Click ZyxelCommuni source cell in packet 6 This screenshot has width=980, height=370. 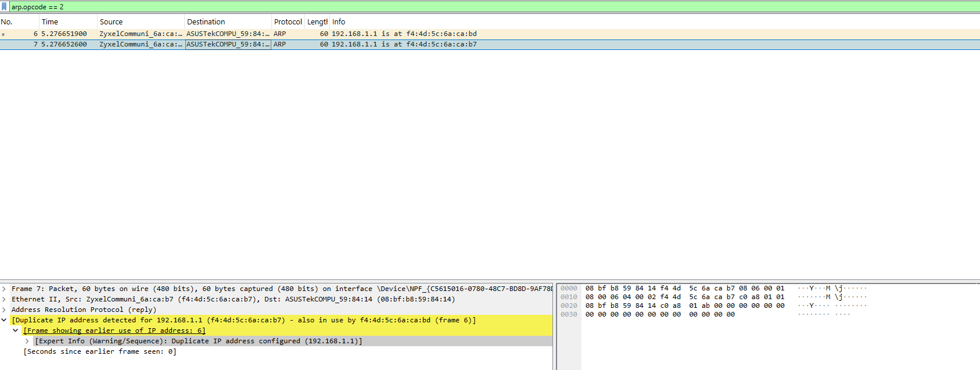click(x=141, y=34)
